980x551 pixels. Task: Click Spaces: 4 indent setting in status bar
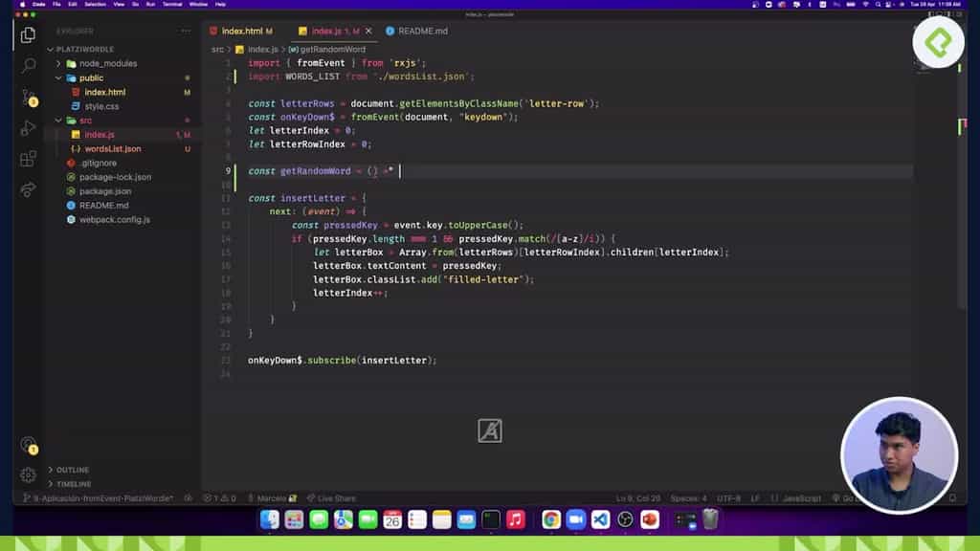(687, 497)
